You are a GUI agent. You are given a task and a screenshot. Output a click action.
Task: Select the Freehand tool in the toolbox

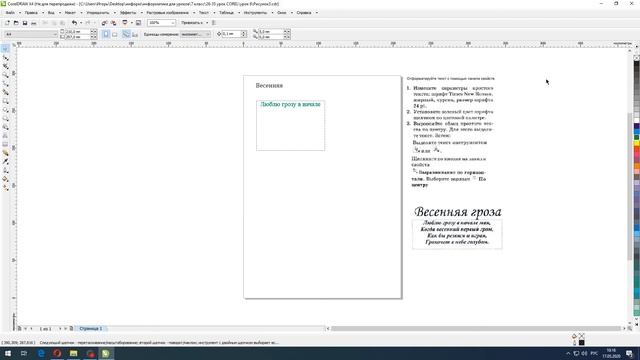[x=5, y=83]
